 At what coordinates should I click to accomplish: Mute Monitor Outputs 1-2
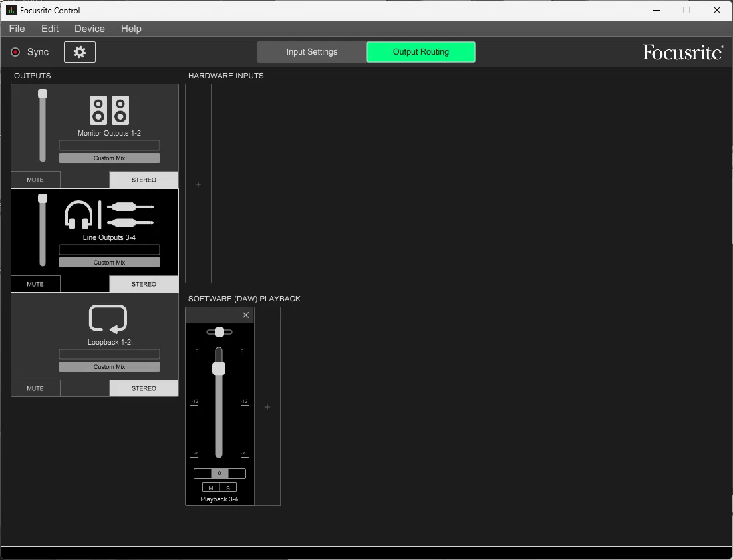[x=35, y=180]
